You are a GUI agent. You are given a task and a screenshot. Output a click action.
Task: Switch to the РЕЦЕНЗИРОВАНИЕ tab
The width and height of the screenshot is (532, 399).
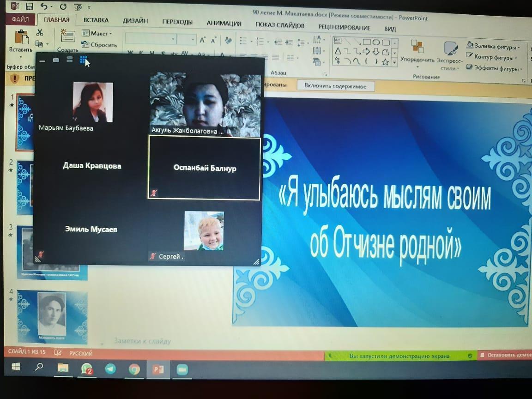tap(344, 27)
